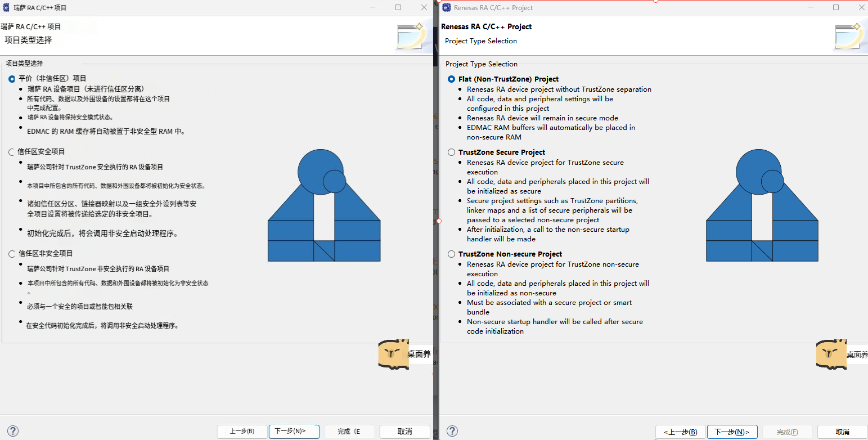Screen dimensions: 868x440
Task: Choose the TrustZone Non-secure Project radio button
Action: 451,254
